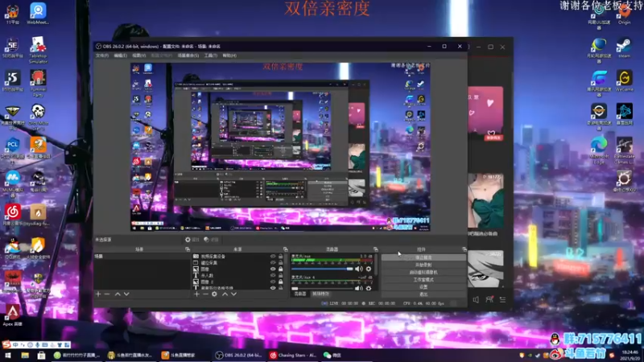Enable 工作室模式 studio mode
The image size is (644, 362).
[x=423, y=279]
